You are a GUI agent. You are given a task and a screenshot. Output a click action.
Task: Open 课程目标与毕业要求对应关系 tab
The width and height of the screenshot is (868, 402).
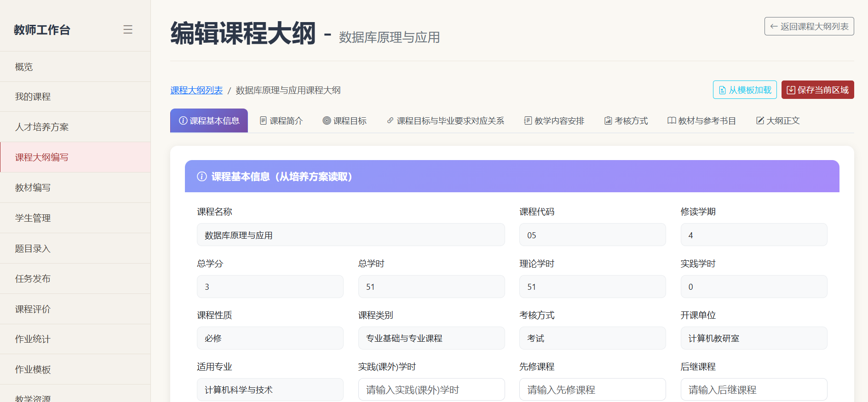click(445, 121)
